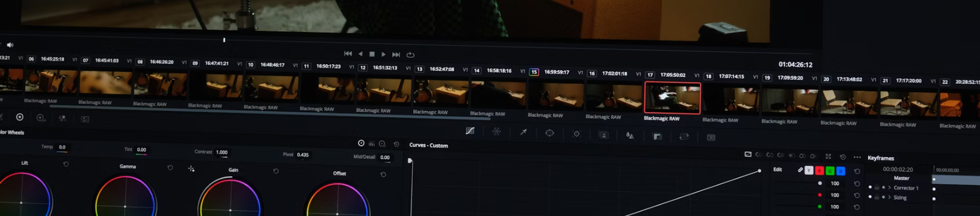Select clip 08 thumbnail
The height and width of the screenshot is (216, 980).
pos(161,85)
